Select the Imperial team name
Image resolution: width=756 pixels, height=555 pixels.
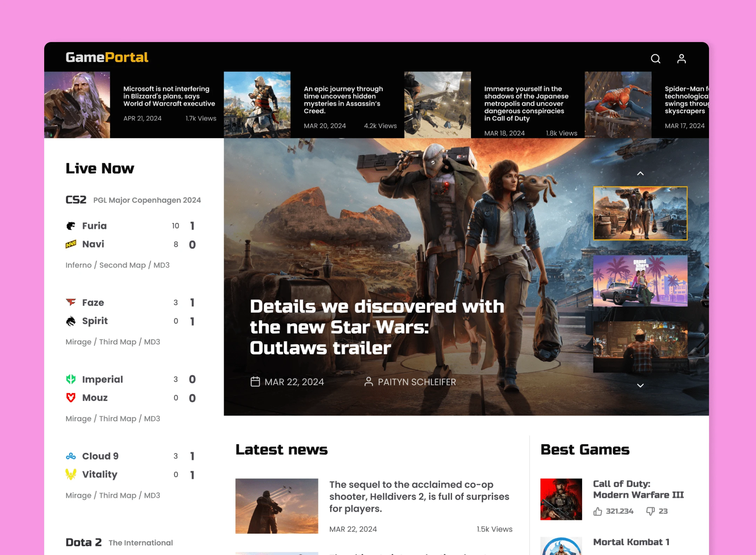pyautogui.click(x=102, y=379)
